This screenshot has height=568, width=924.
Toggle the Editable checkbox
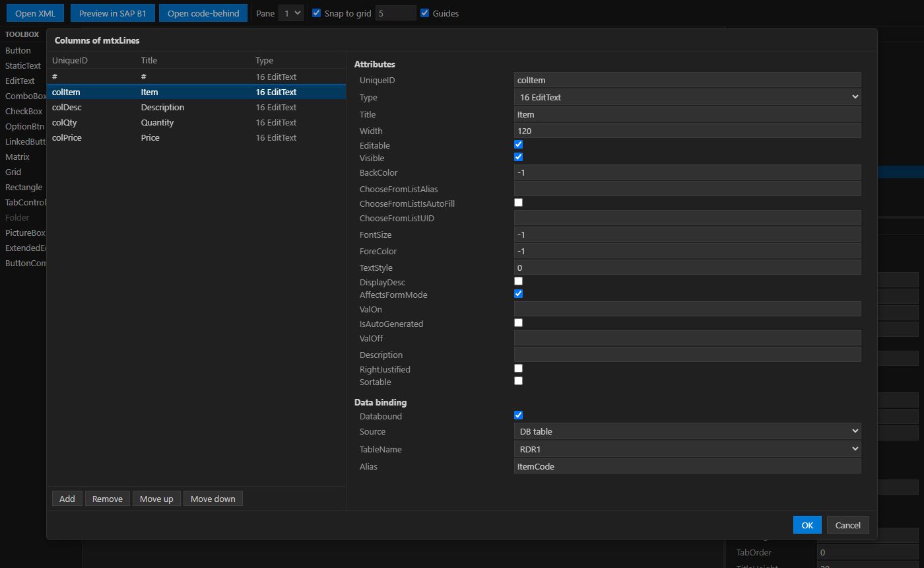click(x=518, y=145)
